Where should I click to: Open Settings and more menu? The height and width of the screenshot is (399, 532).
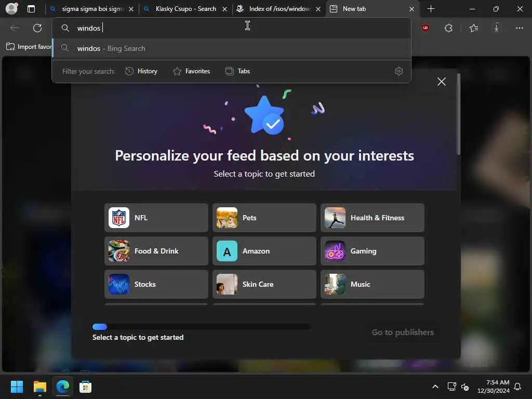[520, 28]
